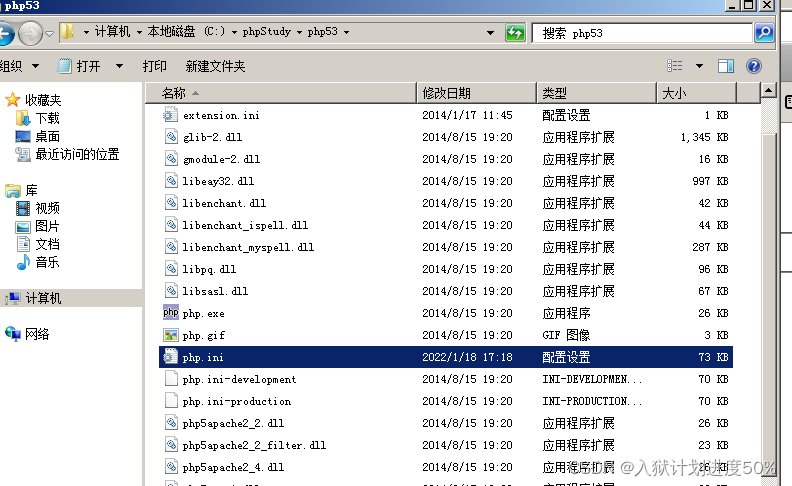This screenshot has height=486, width=792.
Task: Click the search magnifier icon
Action: point(764,33)
